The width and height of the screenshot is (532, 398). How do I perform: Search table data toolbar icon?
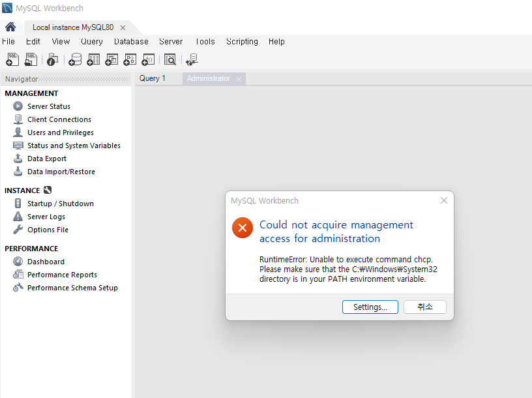[x=170, y=59]
